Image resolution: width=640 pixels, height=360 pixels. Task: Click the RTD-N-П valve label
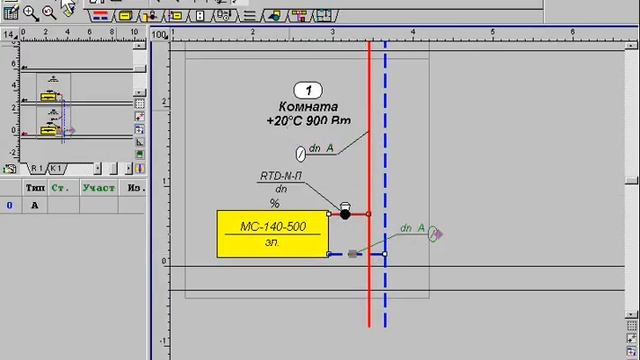pos(281,176)
